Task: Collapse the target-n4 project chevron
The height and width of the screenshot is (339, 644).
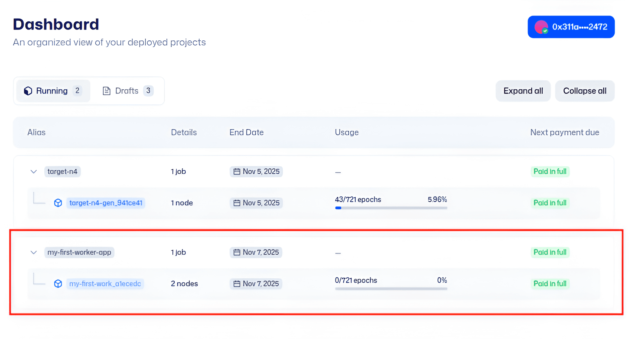Action: pos(34,171)
